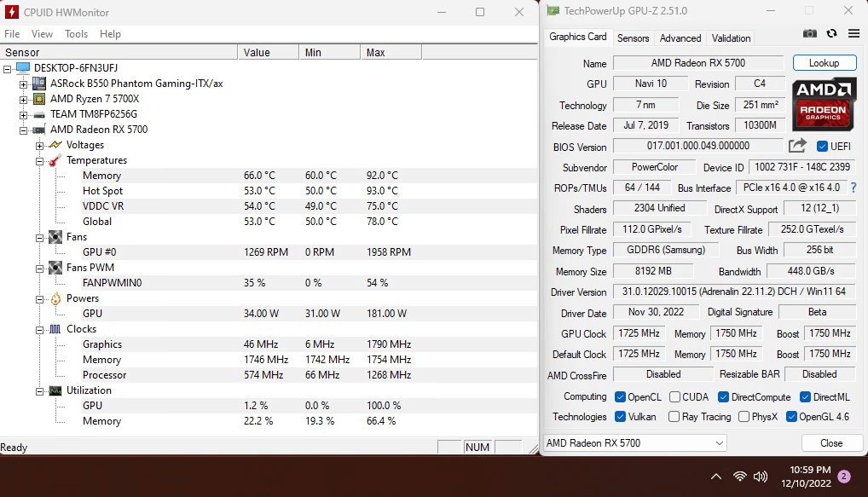The height and width of the screenshot is (497, 868).
Task: Open the Wi-Fi network tray icon
Action: 739,477
